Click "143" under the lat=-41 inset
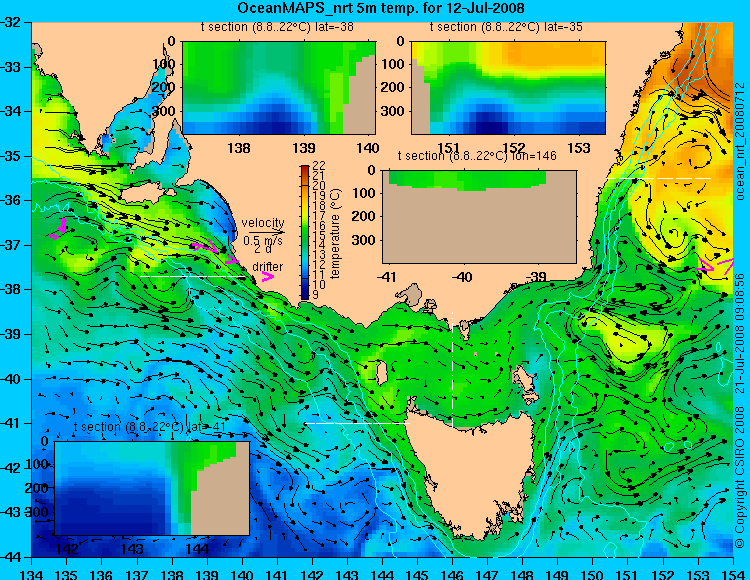 point(132,549)
